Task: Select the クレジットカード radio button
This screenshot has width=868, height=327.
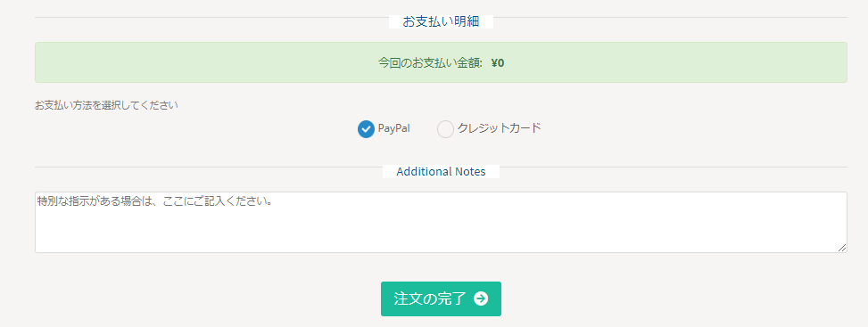Action: [446, 129]
